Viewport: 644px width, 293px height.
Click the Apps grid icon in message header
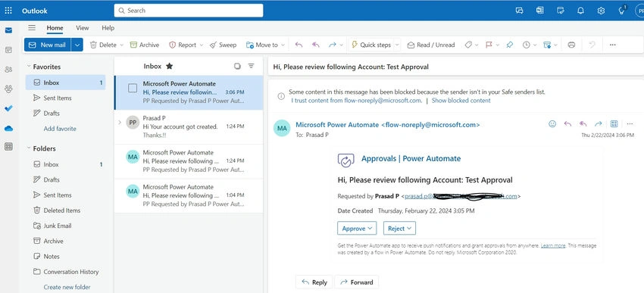614,123
